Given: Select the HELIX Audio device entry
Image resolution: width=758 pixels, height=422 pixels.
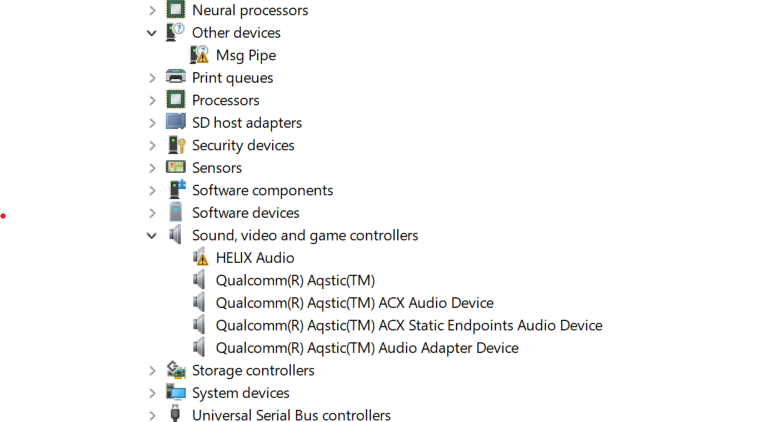Looking at the screenshot, I should [x=255, y=258].
